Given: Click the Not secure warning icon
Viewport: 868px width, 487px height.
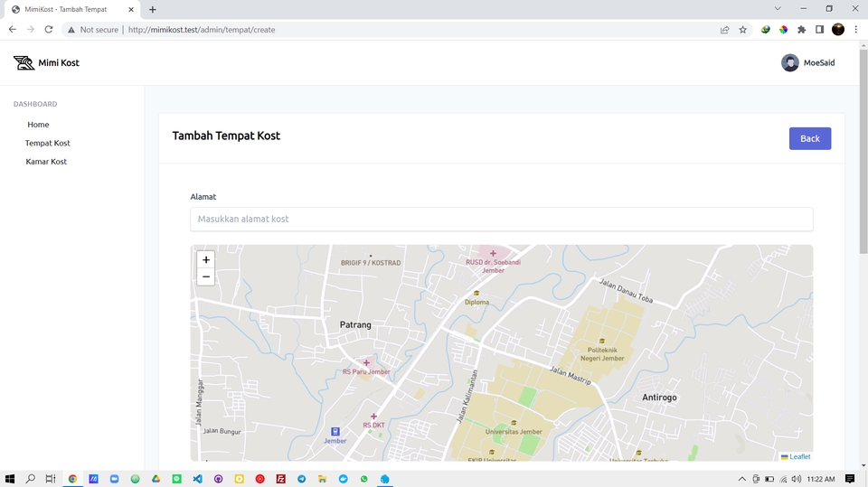Looking at the screenshot, I should click(71, 30).
